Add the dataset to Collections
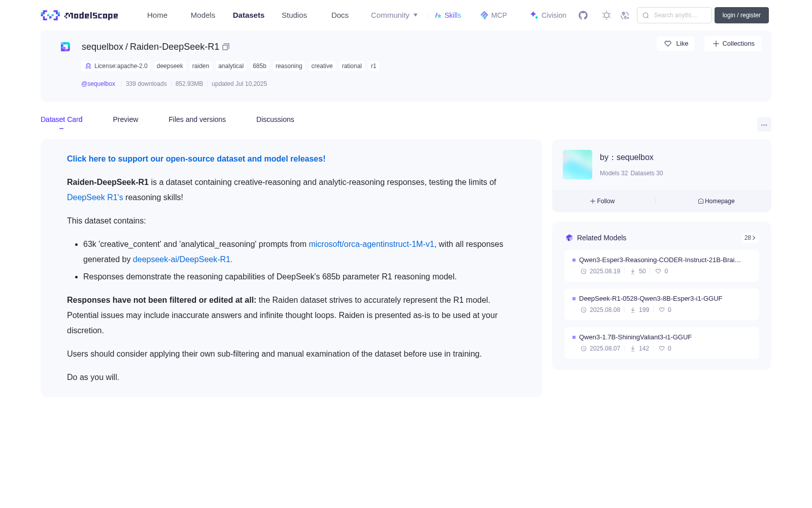 [x=733, y=44]
